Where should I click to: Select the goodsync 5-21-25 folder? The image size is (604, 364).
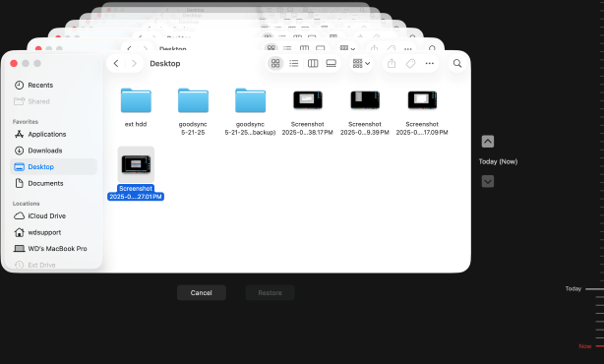(193, 100)
